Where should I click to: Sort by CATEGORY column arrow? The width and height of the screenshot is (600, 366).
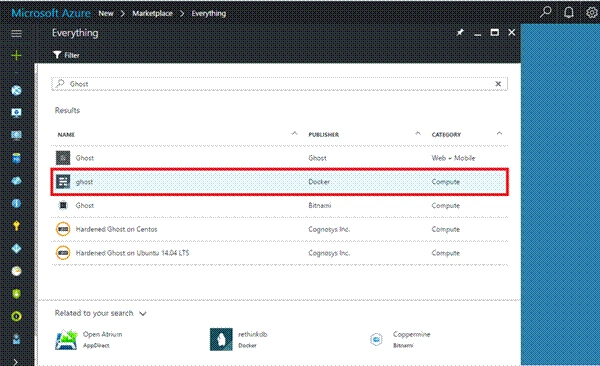coord(499,134)
